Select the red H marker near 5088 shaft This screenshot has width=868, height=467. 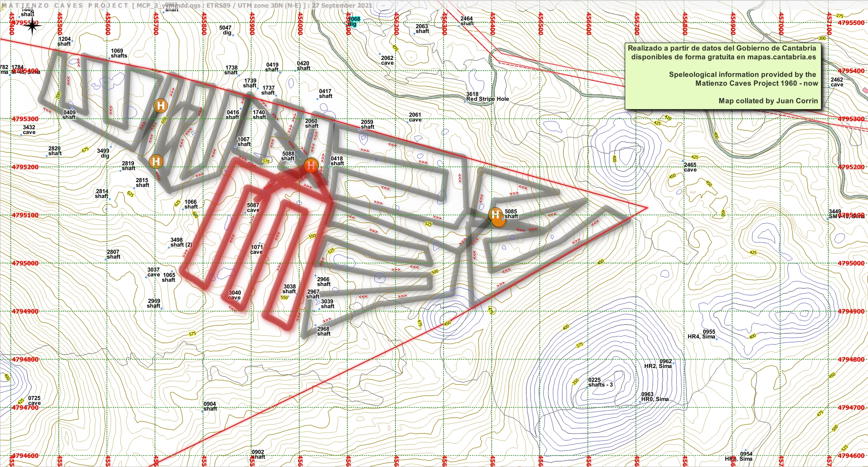tap(311, 165)
